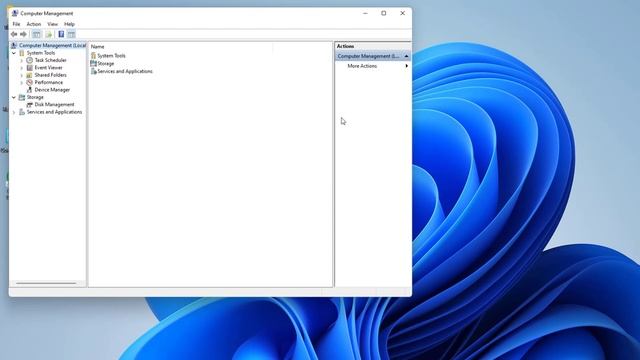
Task: Collapse Computer Management section in Actions pane
Action: (x=406, y=56)
